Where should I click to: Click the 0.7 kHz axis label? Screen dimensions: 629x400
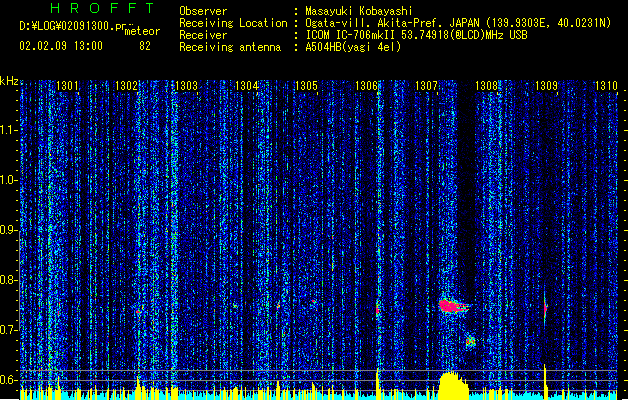point(9,330)
